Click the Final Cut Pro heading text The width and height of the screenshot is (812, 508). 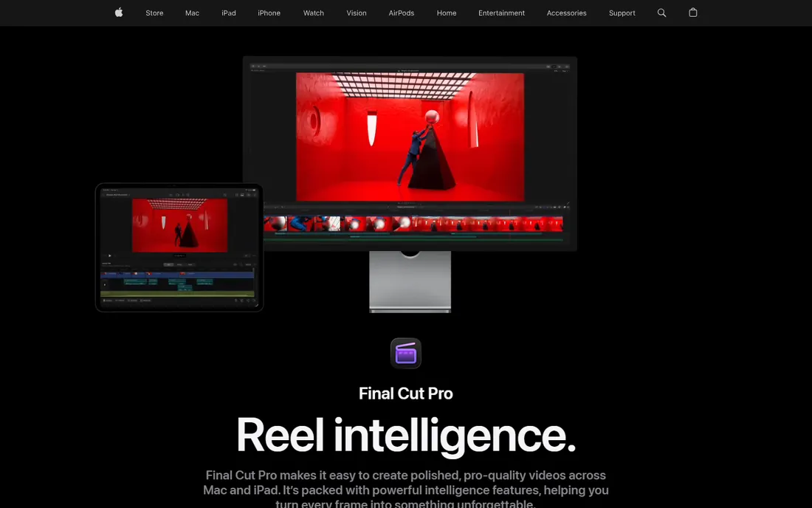406,394
